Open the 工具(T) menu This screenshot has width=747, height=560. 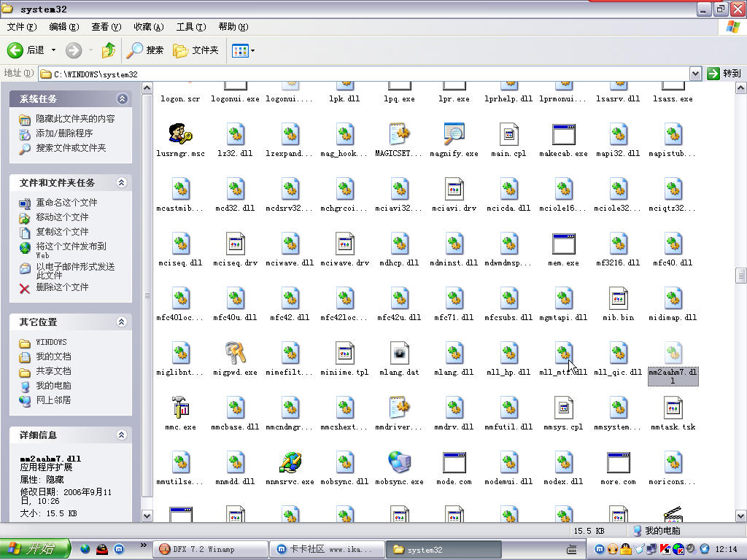[x=190, y=27]
